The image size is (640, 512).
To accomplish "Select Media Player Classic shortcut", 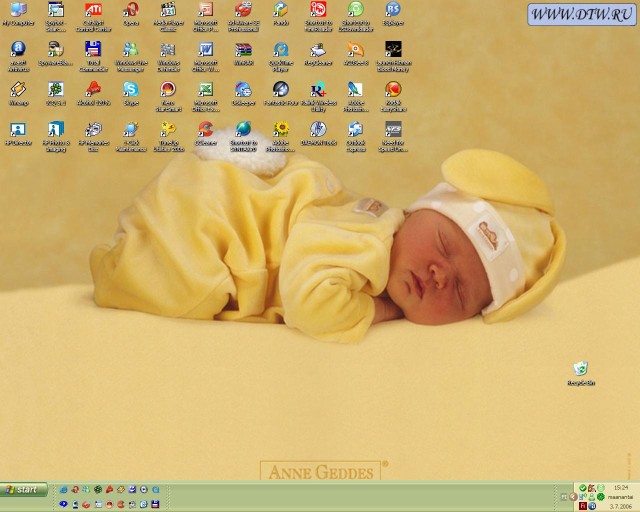I will pos(168,16).
